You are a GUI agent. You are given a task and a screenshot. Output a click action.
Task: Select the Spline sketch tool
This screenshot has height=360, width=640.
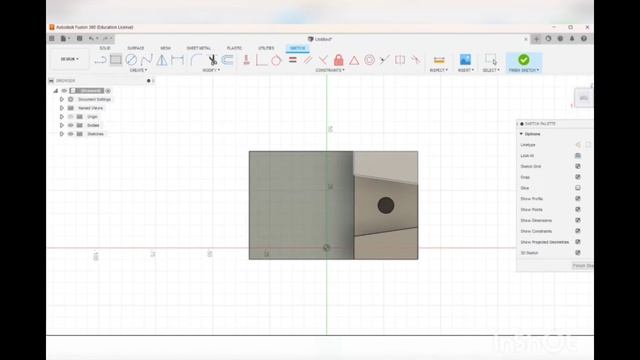[x=147, y=60]
